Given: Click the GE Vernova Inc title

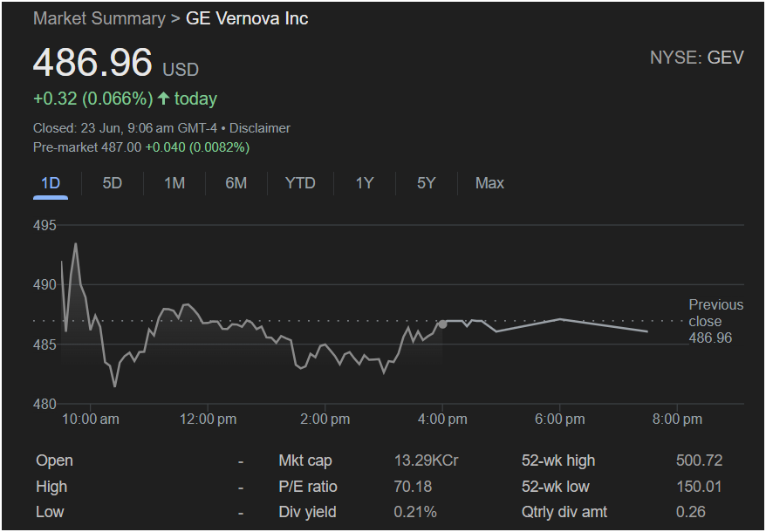Looking at the screenshot, I should pos(247,18).
